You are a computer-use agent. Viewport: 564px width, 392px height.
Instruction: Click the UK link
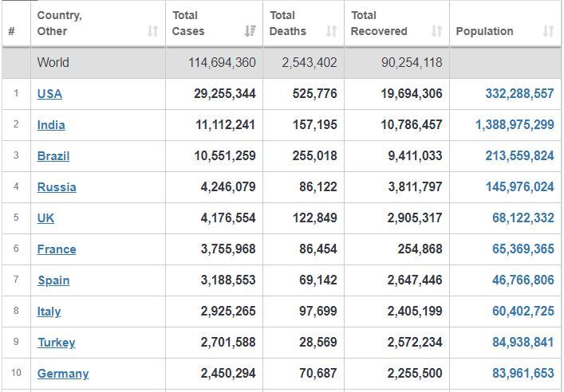45,218
